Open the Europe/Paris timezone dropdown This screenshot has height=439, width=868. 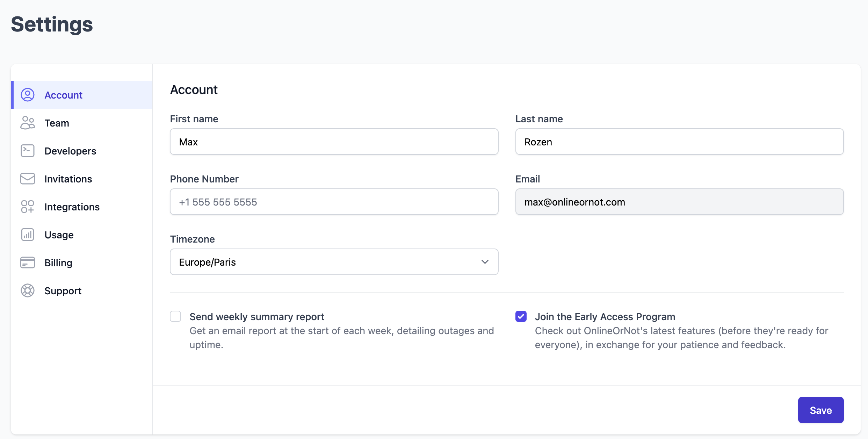[328, 262]
